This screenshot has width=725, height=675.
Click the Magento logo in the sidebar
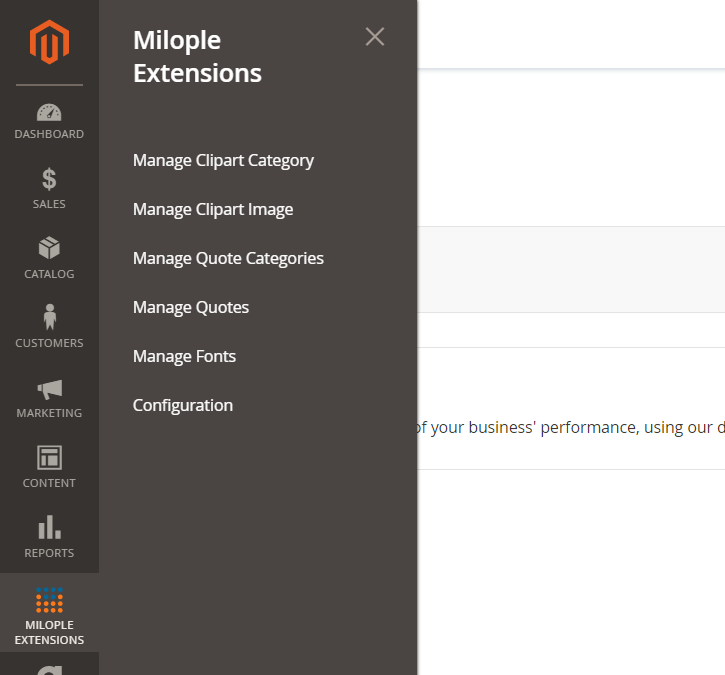click(x=49, y=43)
